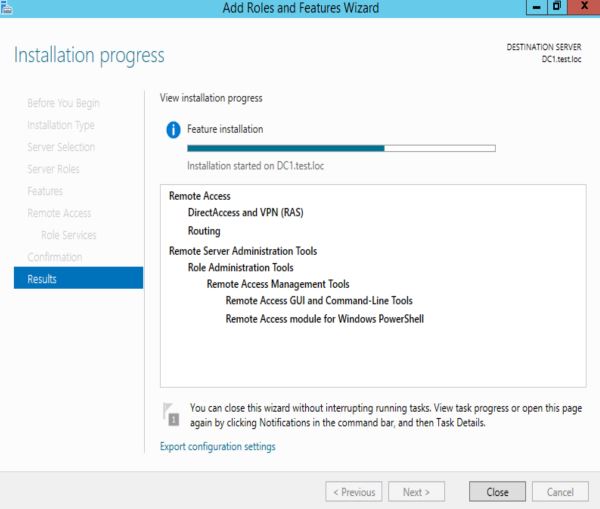Select the Remote Access step in sidebar

(59, 213)
